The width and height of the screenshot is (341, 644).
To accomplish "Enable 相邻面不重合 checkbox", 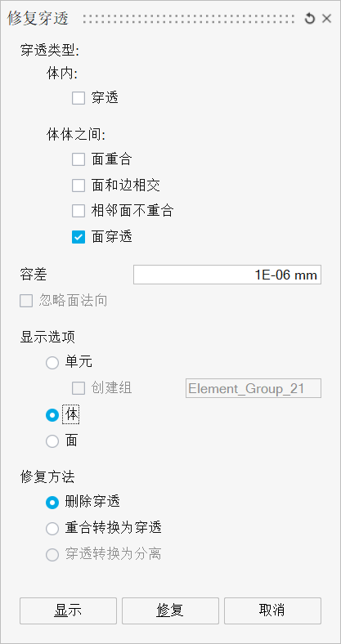I will (79, 211).
